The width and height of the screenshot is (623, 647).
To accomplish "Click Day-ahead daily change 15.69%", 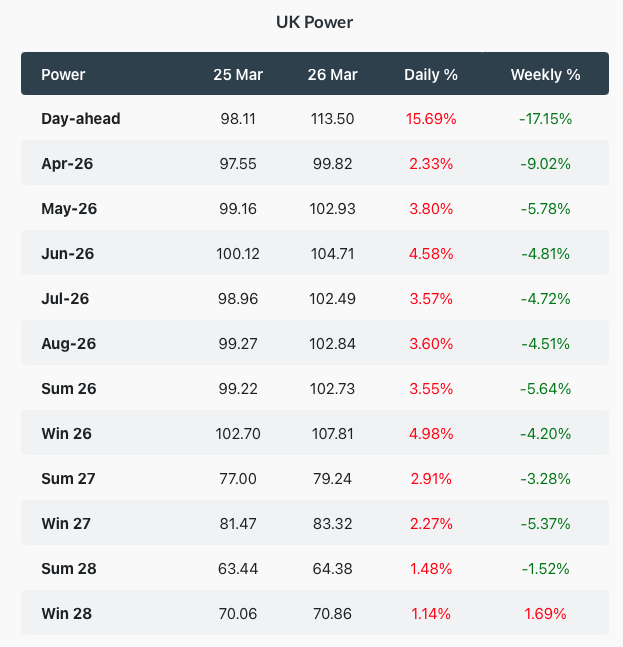I will pos(431,119).
